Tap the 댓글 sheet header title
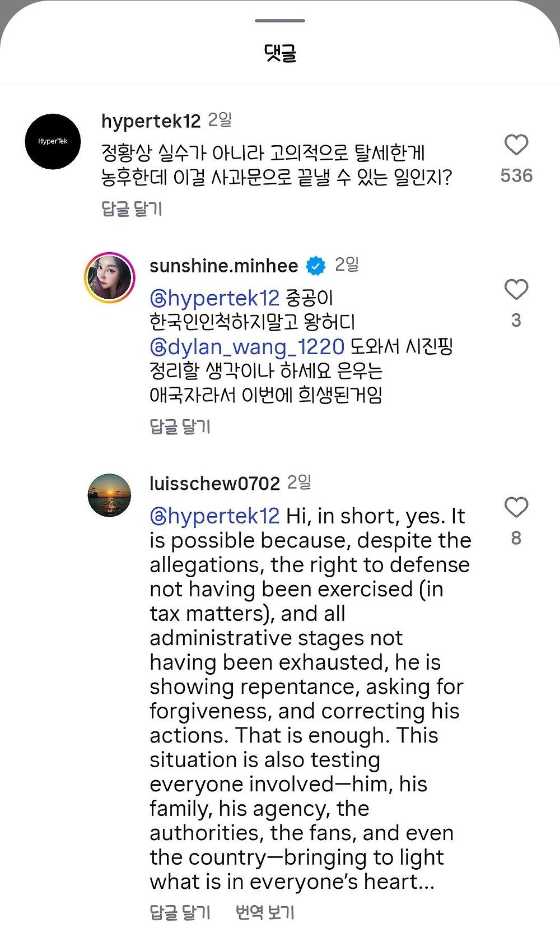 click(x=280, y=53)
